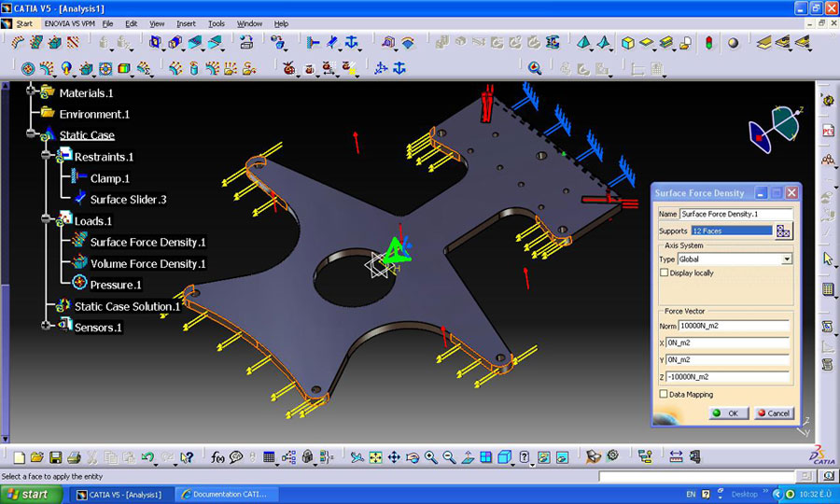
Task: Click the Zoom Out magnifier icon
Action: point(449,457)
